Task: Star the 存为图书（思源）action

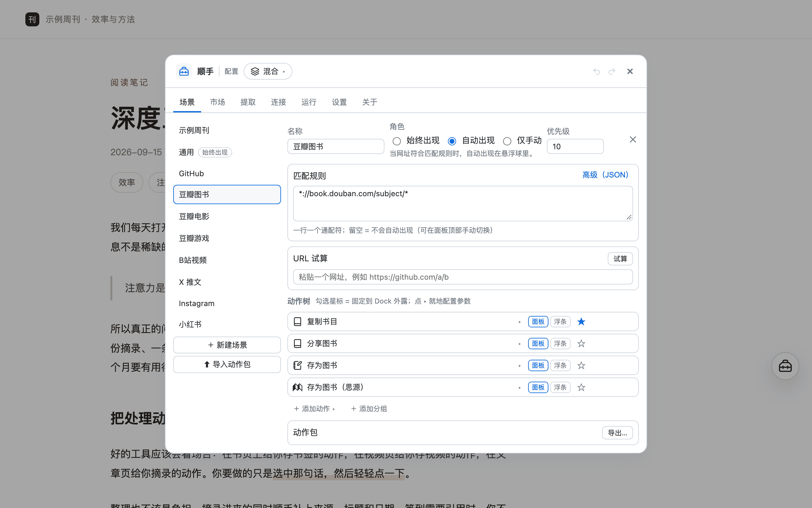Action: point(581,387)
